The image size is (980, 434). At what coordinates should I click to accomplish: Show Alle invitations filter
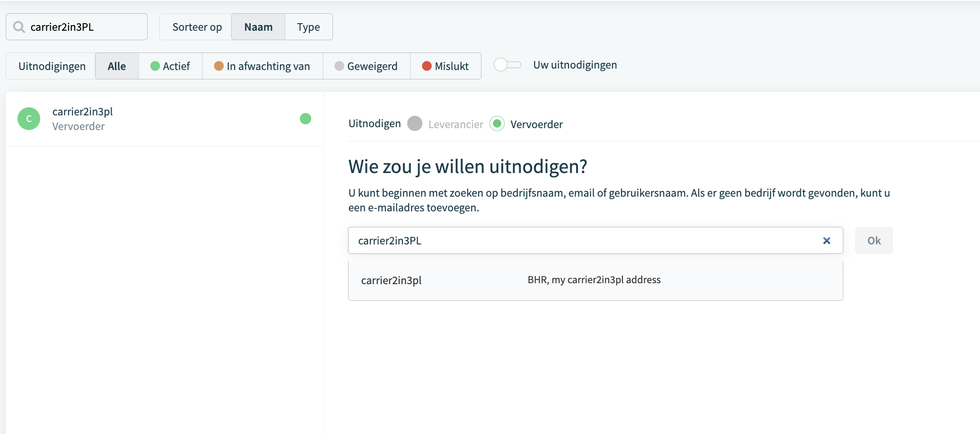point(117,66)
